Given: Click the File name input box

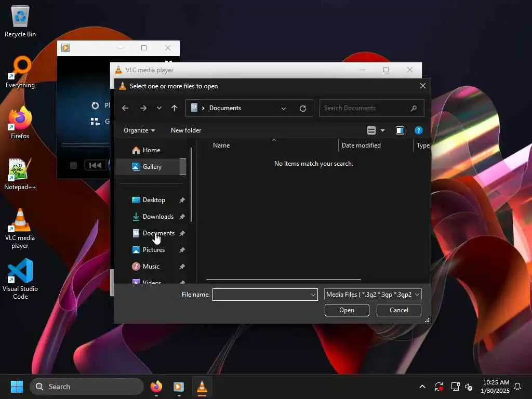Looking at the screenshot, I should pos(261,295).
